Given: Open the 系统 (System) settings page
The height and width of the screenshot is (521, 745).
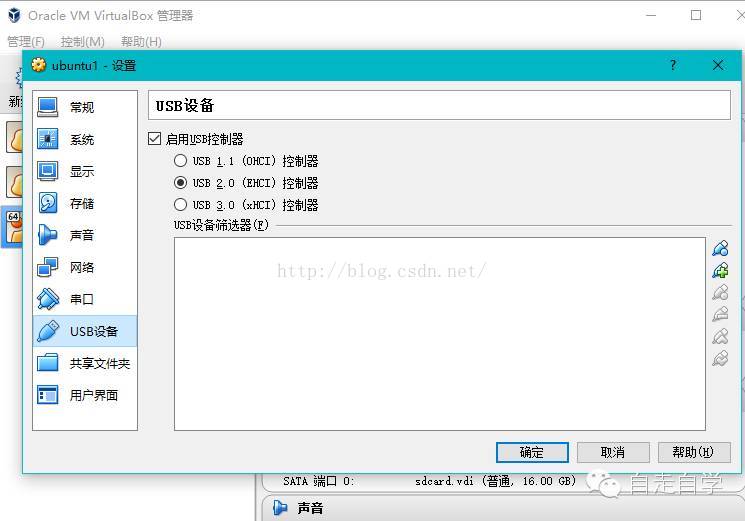Looking at the screenshot, I should pos(85,139).
